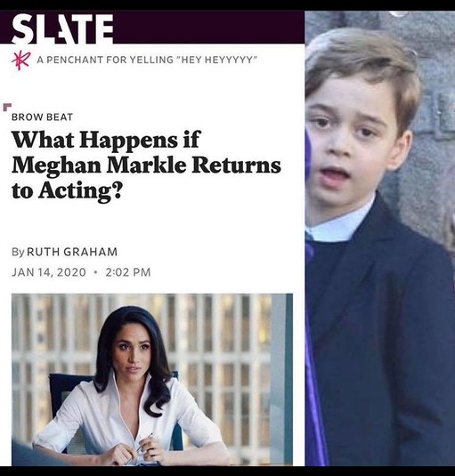Click the word "Acting?" in the headline
The image size is (455, 476).
click(x=80, y=190)
